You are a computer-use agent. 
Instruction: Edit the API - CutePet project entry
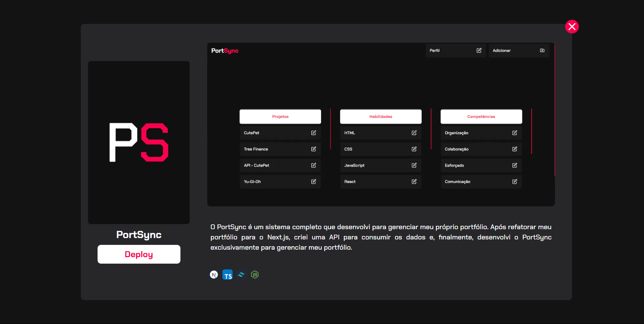pos(313,165)
